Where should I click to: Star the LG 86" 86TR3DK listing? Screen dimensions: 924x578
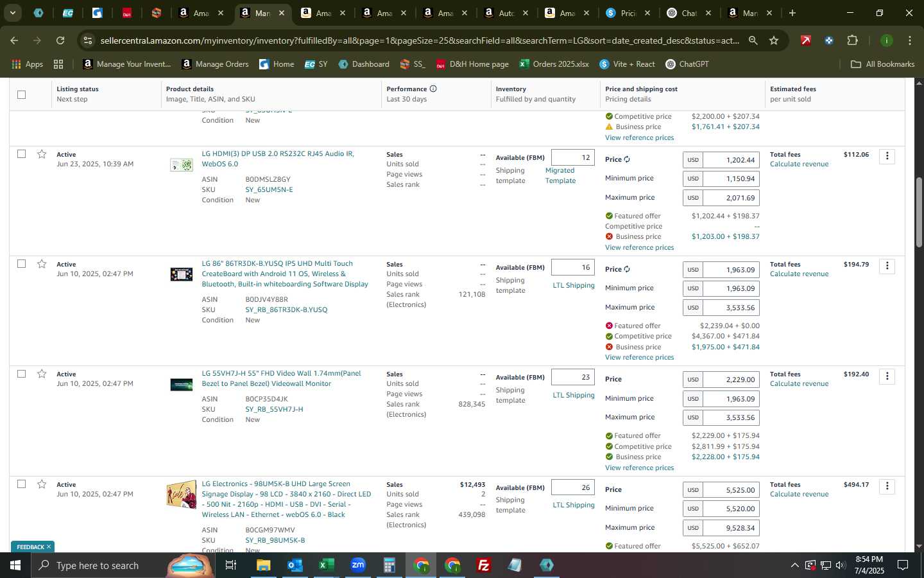(x=42, y=264)
